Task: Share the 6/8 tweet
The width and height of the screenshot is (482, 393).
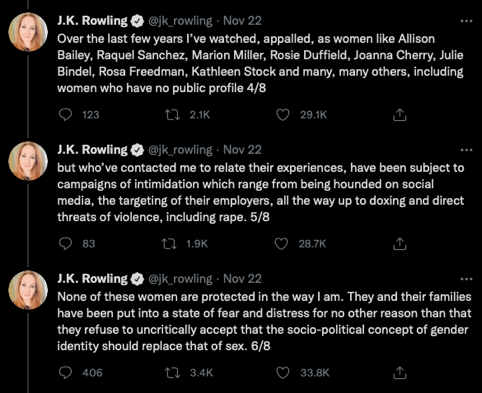Action: click(400, 373)
